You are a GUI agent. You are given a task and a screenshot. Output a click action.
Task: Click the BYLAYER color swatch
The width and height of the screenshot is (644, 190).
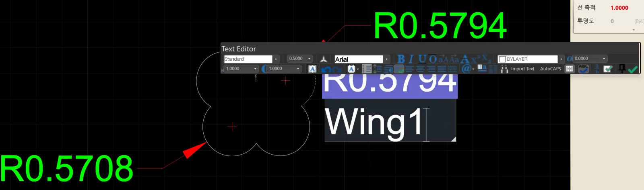click(x=502, y=59)
